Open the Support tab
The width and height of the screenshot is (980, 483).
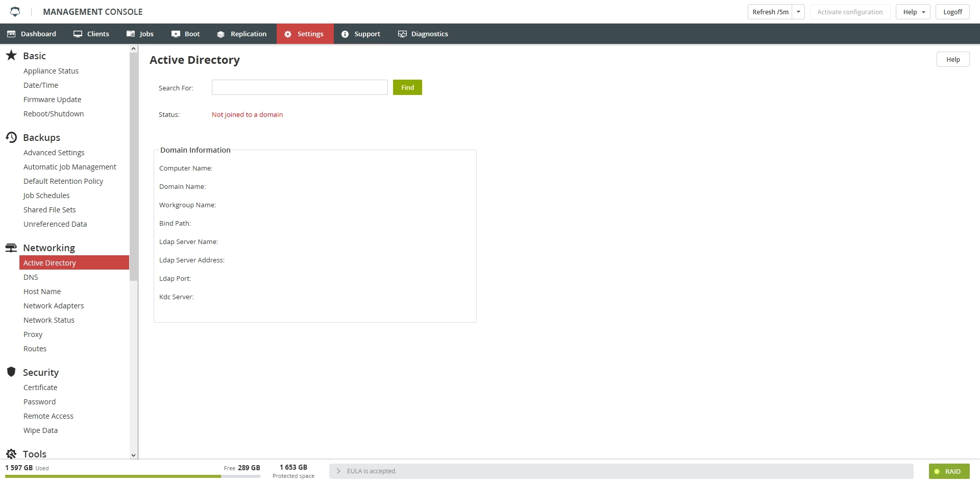[361, 34]
